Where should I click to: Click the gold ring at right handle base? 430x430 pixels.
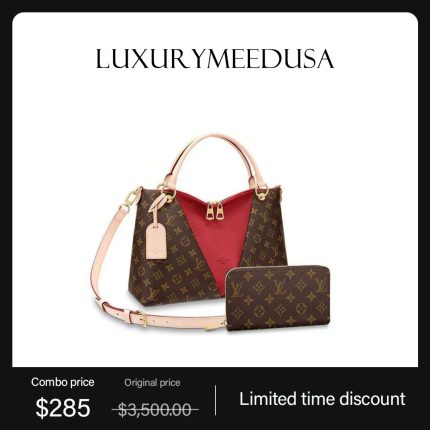pos(262,193)
